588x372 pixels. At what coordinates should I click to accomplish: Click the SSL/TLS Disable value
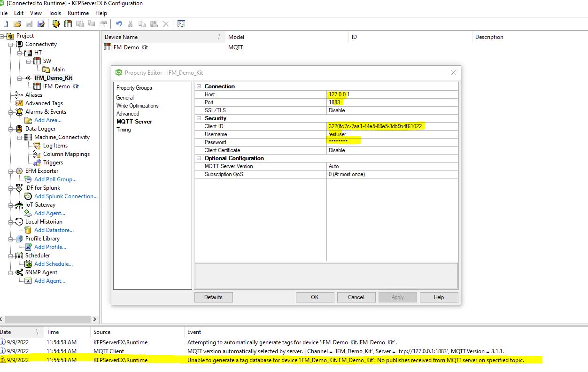(392, 110)
